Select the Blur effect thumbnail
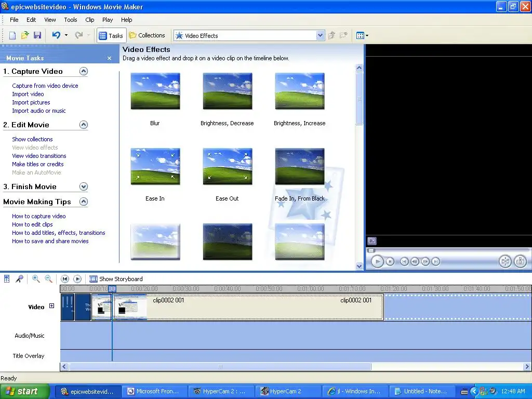 tap(155, 91)
